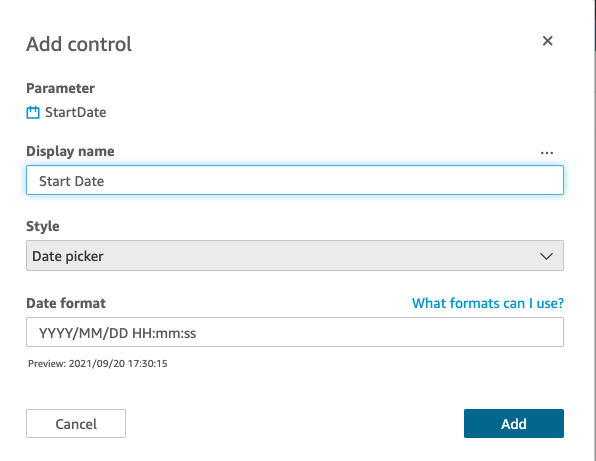The width and height of the screenshot is (596, 461).
Task: Click the Add control dialog title
Action: [79, 44]
